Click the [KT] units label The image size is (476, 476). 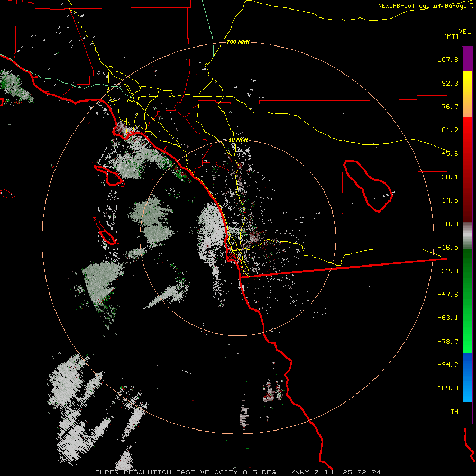pos(452,36)
